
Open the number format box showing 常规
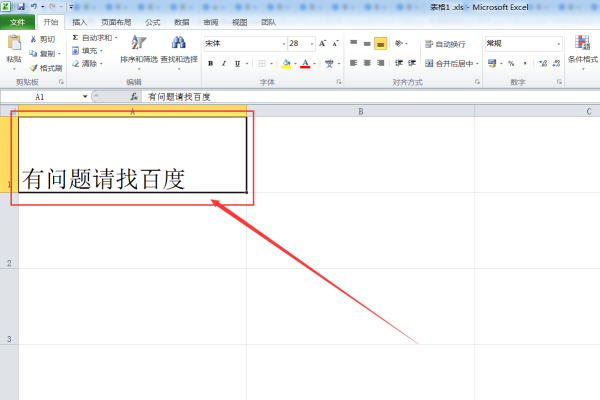tap(523, 44)
